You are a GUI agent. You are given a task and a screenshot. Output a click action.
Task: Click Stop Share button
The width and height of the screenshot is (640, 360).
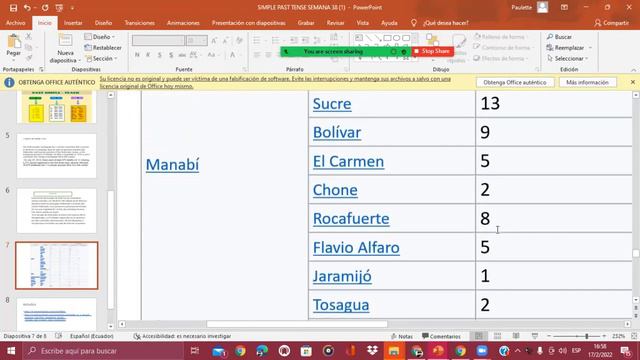coord(433,51)
